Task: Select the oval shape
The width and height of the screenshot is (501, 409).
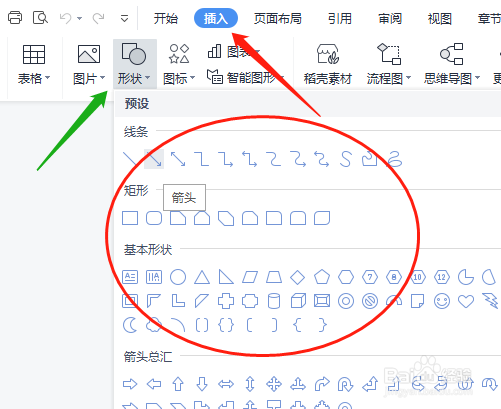Action: [178, 277]
